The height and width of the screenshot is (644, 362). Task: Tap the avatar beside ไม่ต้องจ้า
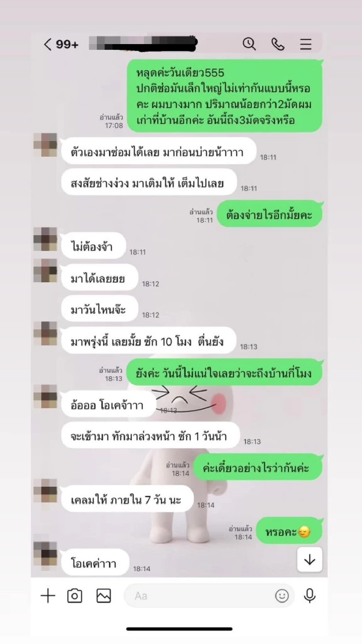click(45, 239)
